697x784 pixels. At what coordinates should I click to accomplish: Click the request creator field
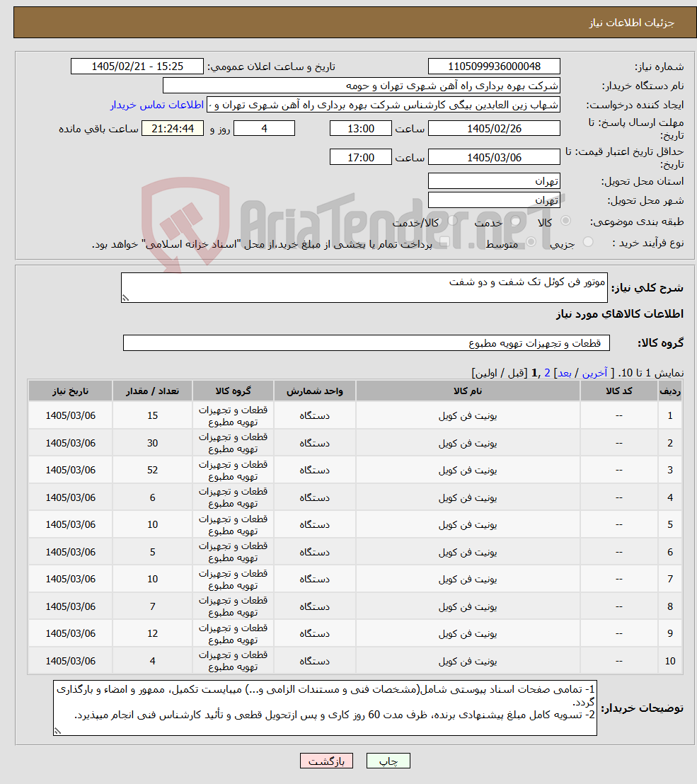383,105
